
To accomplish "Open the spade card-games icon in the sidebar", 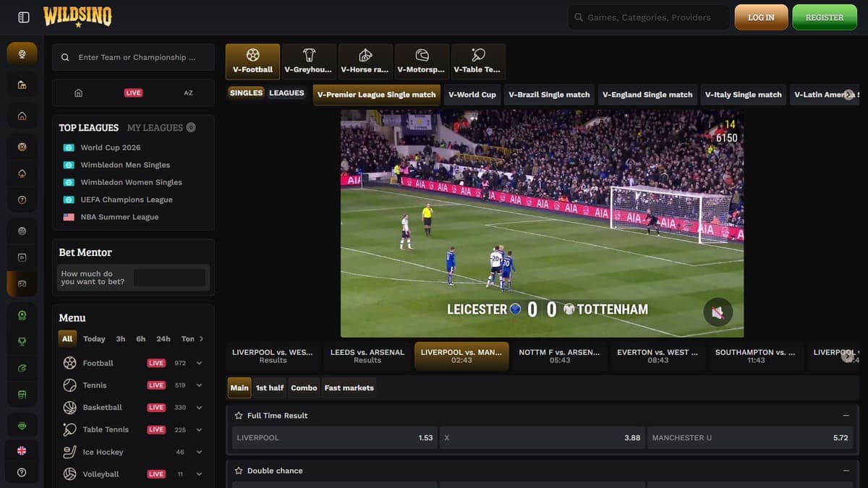I will (22, 174).
